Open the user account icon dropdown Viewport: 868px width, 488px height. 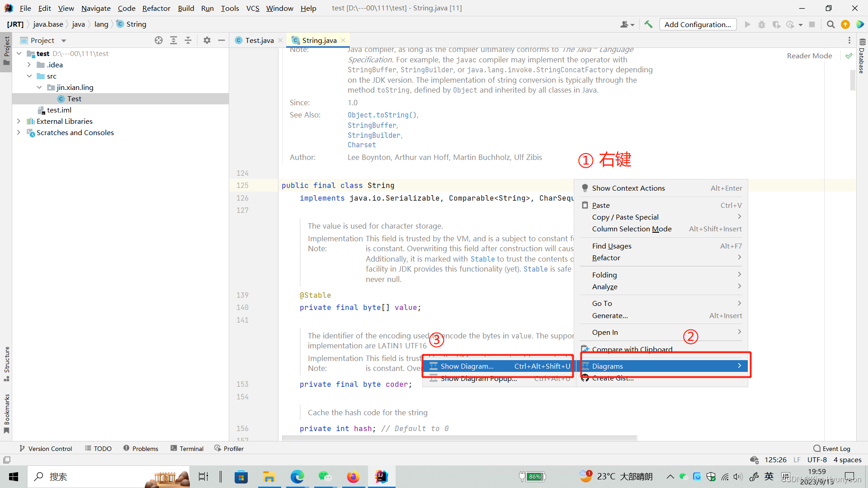pos(627,24)
